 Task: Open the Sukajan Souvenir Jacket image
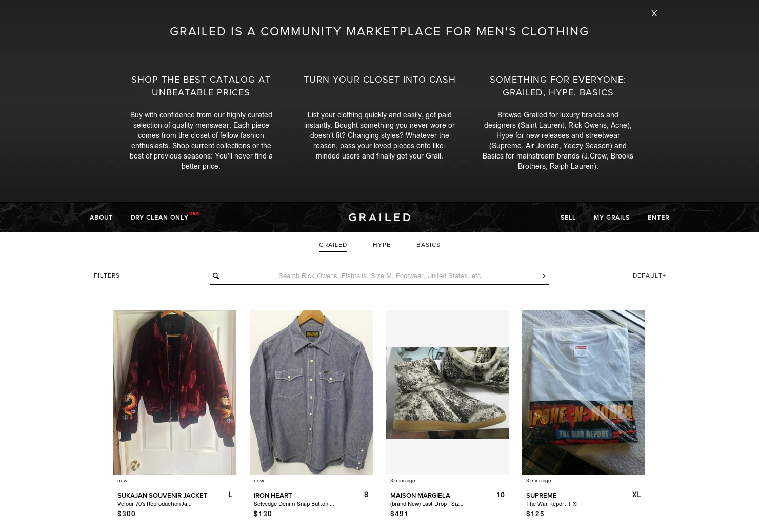(175, 392)
